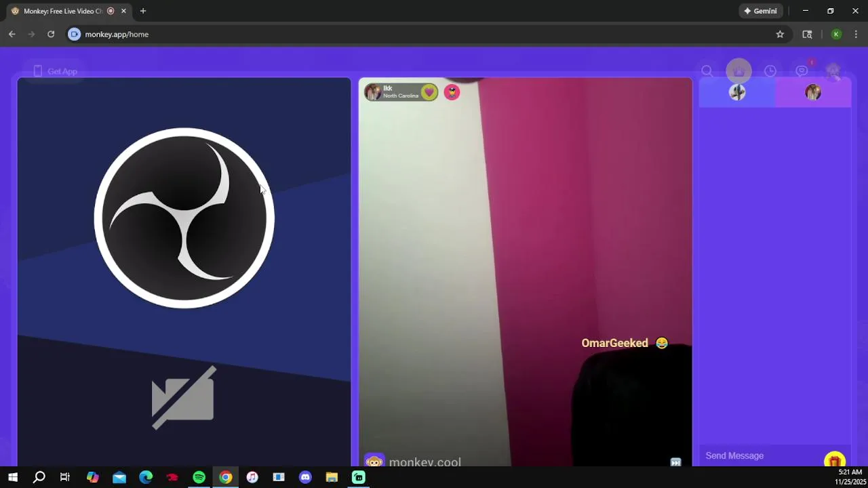868x488 pixels.
Task: Click the crown premium icon
Action: (738, 71)
